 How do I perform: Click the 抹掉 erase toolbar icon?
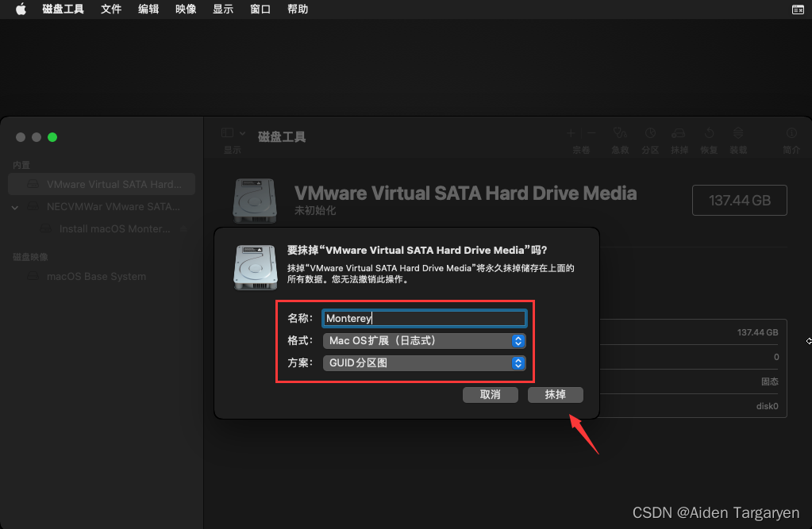click(679, 133)
